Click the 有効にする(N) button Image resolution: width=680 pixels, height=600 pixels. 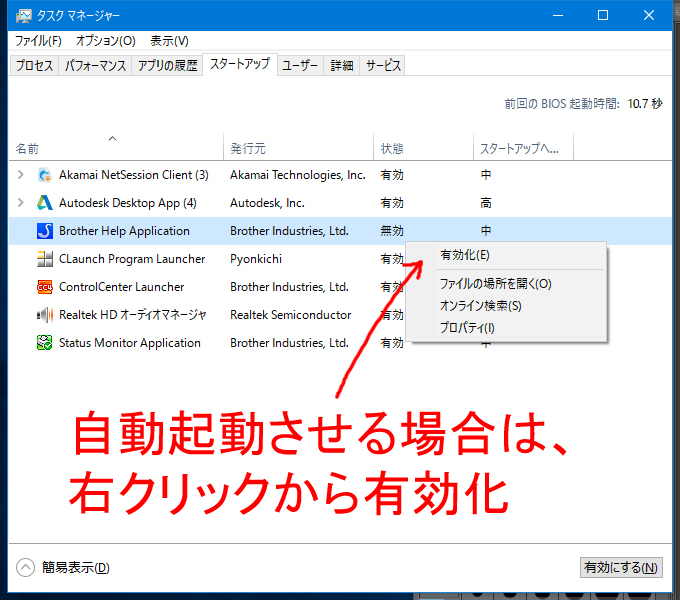pos(621,567)
